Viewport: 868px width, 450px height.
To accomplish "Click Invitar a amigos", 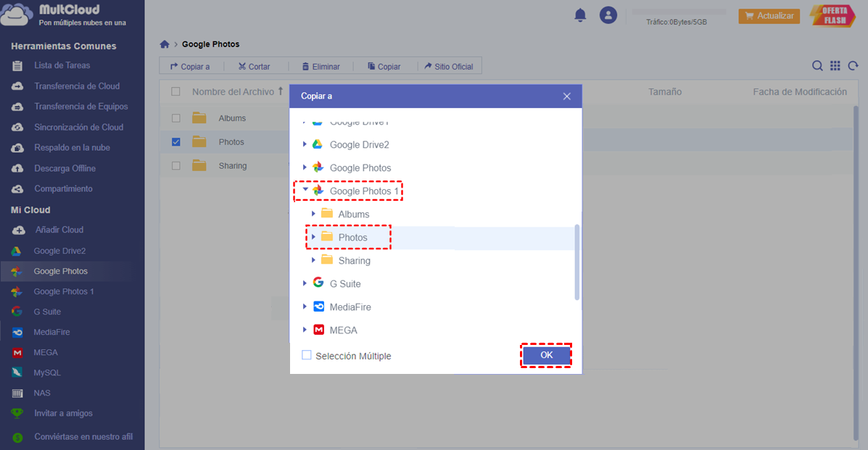I will pos(63,414).
